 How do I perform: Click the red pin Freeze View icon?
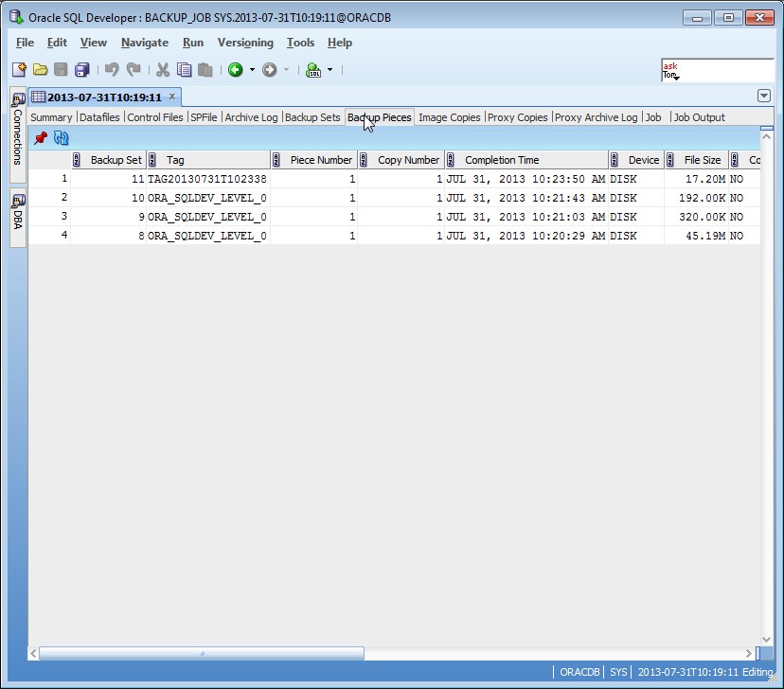point(41,138)
